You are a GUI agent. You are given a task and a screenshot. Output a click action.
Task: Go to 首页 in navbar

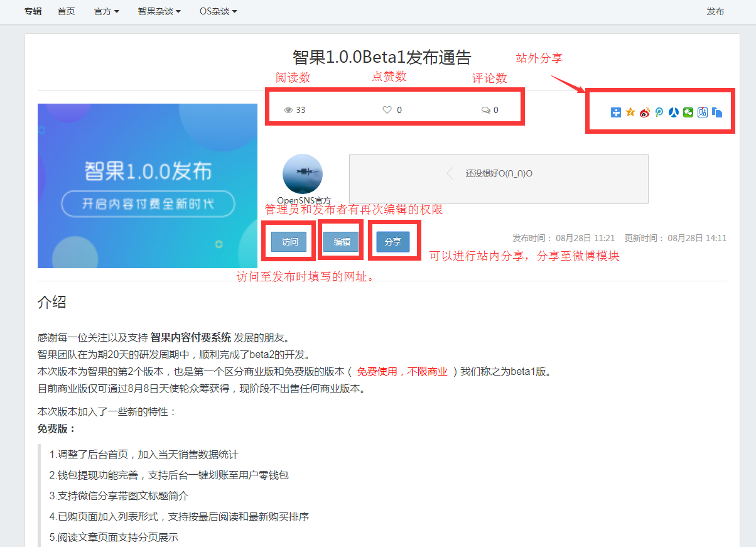66,11
